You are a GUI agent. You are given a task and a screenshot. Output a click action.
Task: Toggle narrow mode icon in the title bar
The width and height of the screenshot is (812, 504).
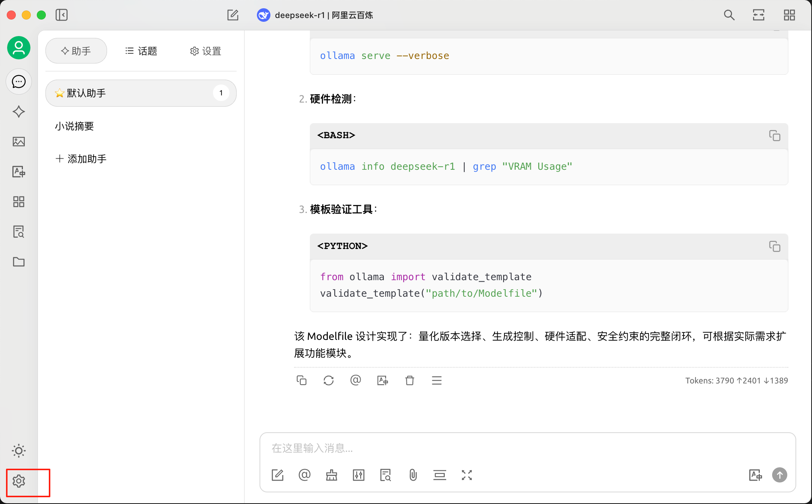click(759, 15)
